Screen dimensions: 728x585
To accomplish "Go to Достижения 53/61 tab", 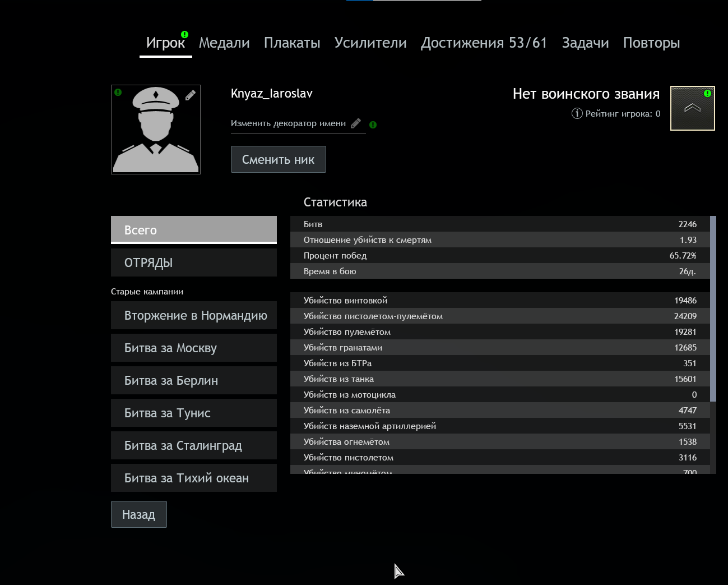I will [x=484, y=43].
